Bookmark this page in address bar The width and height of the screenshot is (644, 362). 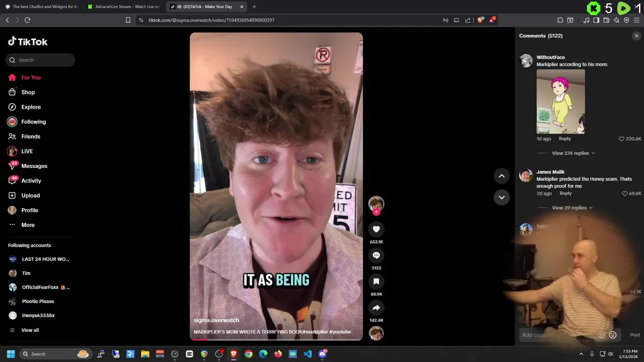(128, 20)
